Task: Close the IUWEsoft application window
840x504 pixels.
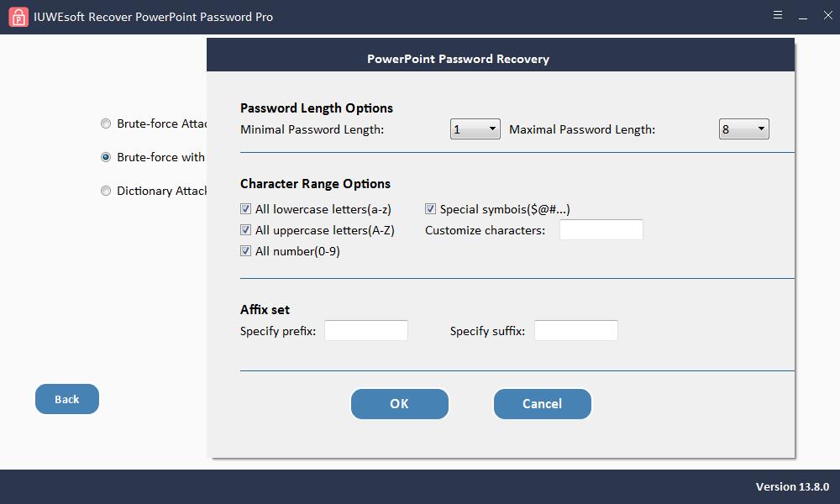Action: tap(827, 15)
